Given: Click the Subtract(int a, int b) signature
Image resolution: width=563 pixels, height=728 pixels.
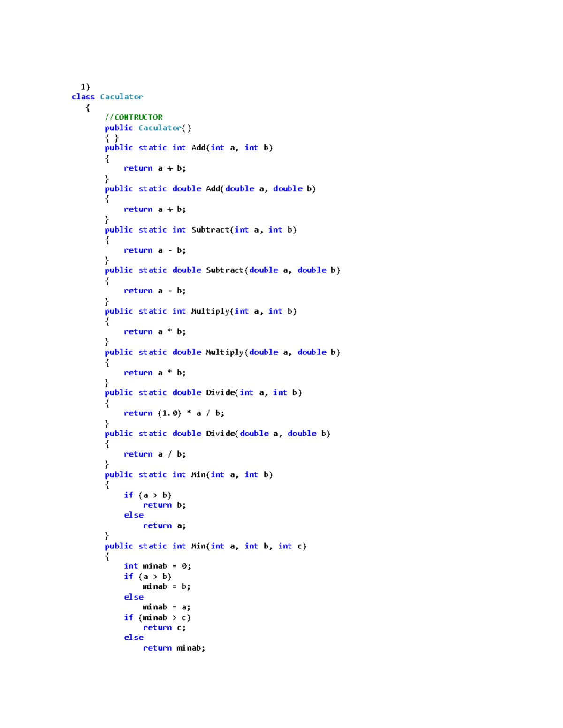Looking at the screenshot, I should (199, 230).
